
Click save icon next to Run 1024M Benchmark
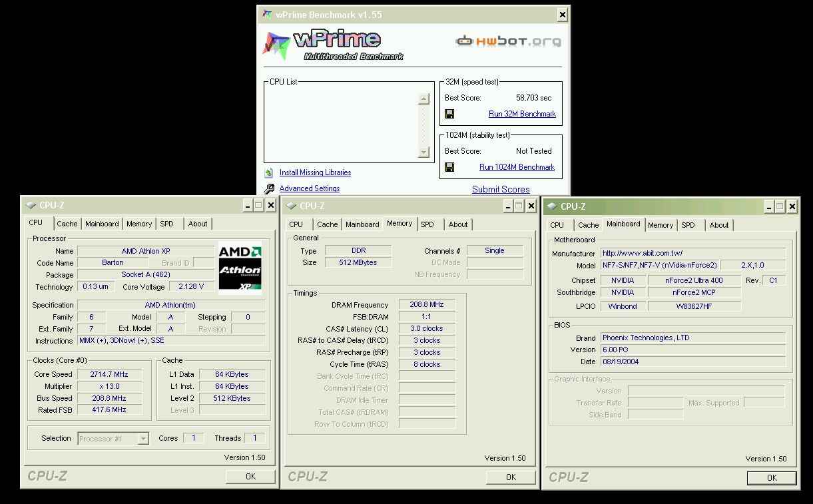pyautogui.click(x=449, y=167)
